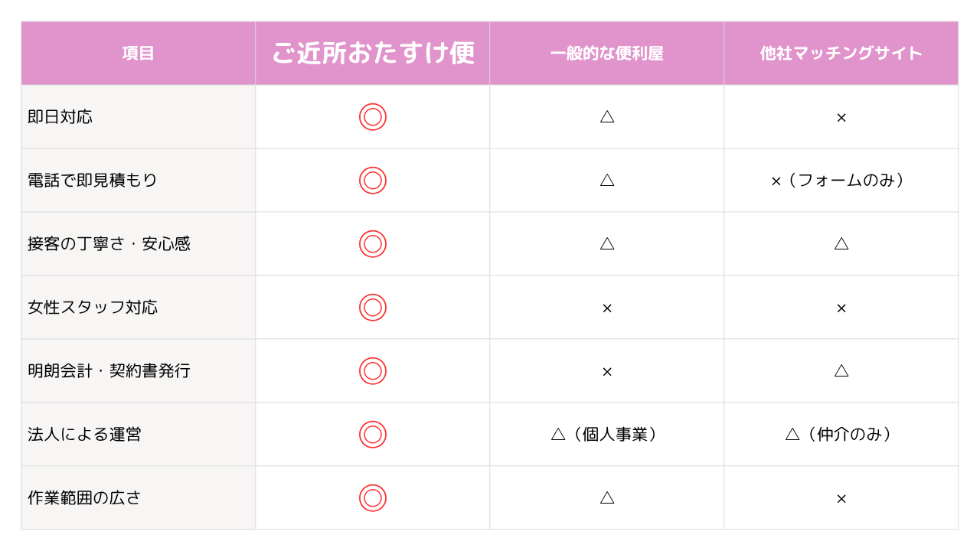Select the △（仲介のみ） cell

click(841, 435)
